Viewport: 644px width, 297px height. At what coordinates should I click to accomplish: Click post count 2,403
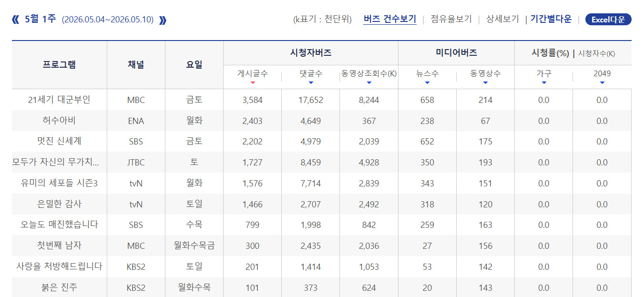coord(253,121)
